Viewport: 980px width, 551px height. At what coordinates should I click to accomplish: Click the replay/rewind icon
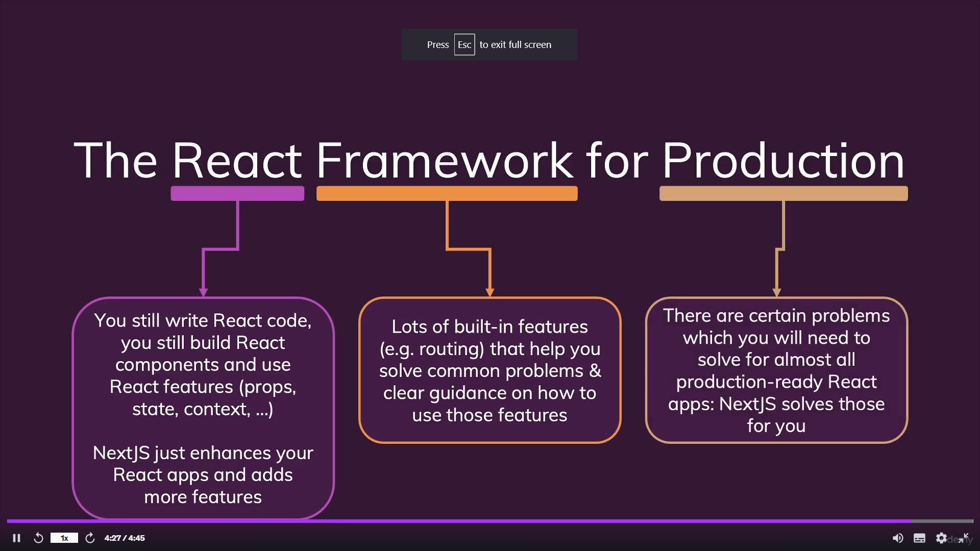[38, 538]
